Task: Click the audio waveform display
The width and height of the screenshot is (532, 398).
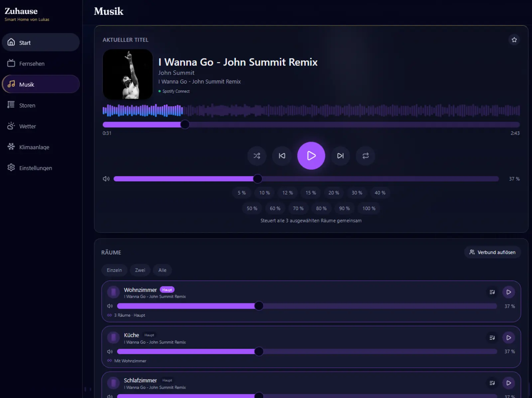Action: coord(311,110)
